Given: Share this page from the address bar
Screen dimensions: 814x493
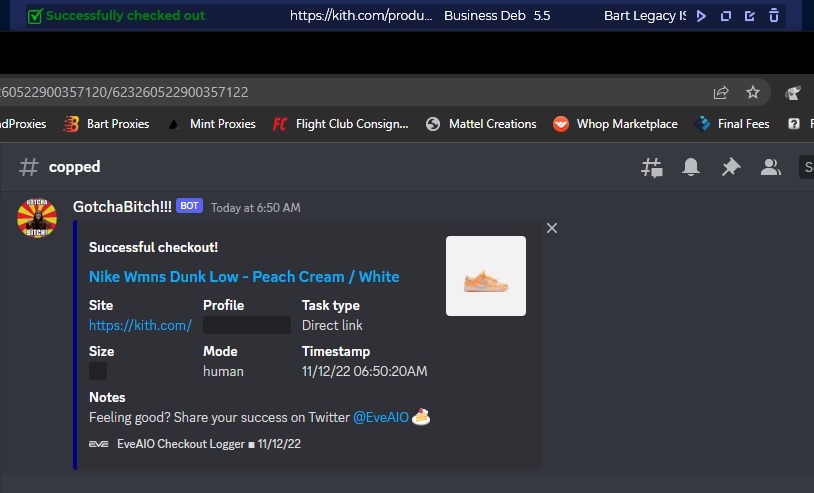Looking at the screenshot, I should pyautogui.click(x=721, y=92).
